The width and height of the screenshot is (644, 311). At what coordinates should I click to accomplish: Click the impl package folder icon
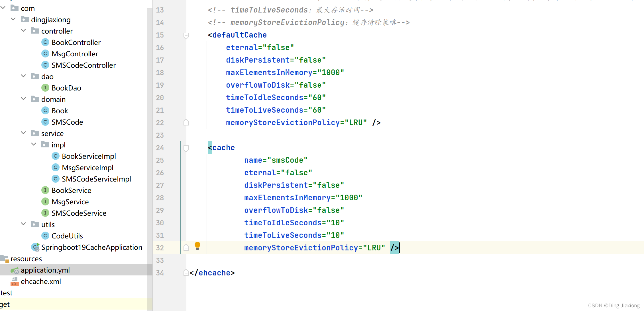tap(45, 145)
